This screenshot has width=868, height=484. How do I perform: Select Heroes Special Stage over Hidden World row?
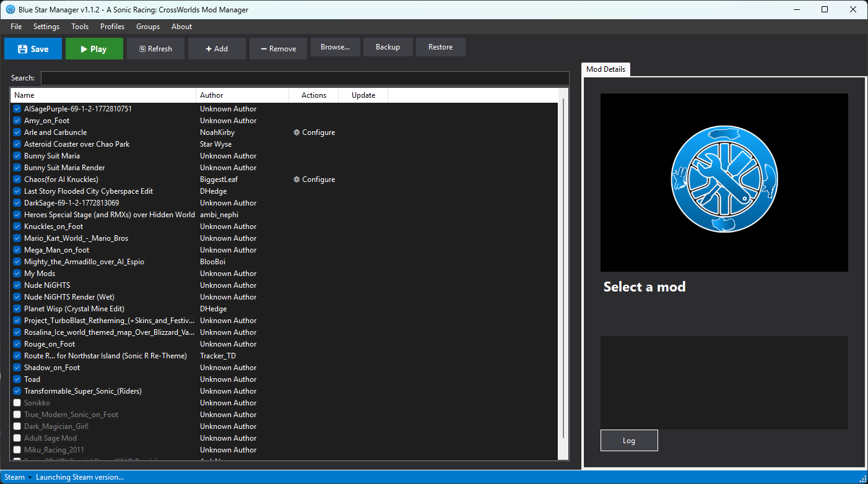pyautogui.click(x=284, y=215)
